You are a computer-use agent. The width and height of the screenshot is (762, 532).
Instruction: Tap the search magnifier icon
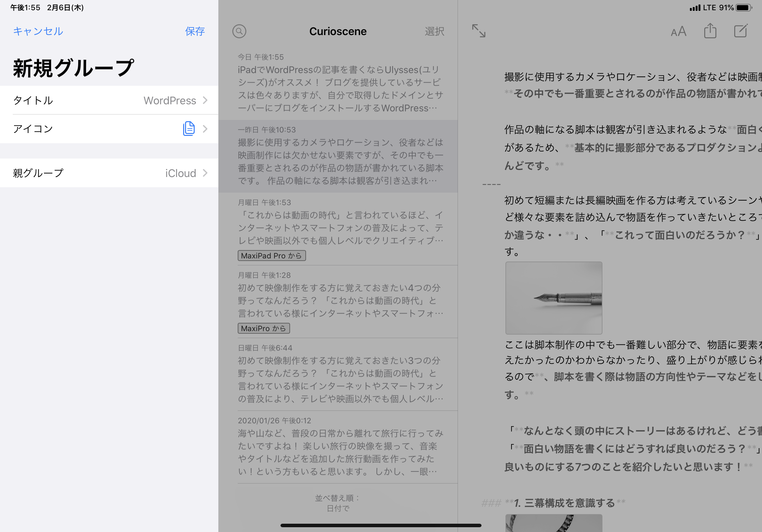239,31
